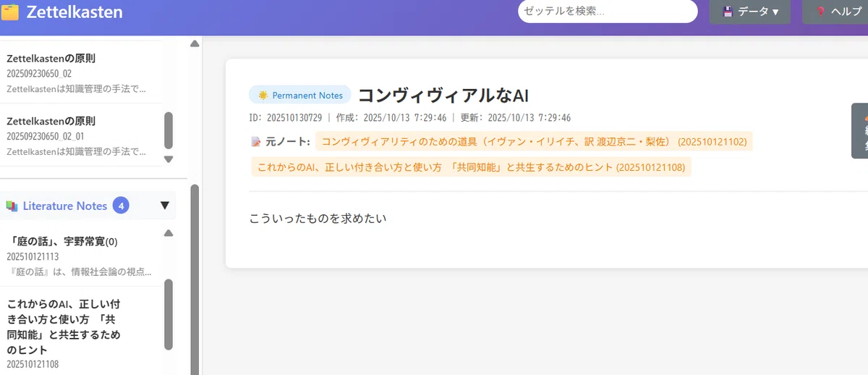Screen dimensions: 868x375
Task: Click the Literature Notes count badge 4
Action: [122, 206]
